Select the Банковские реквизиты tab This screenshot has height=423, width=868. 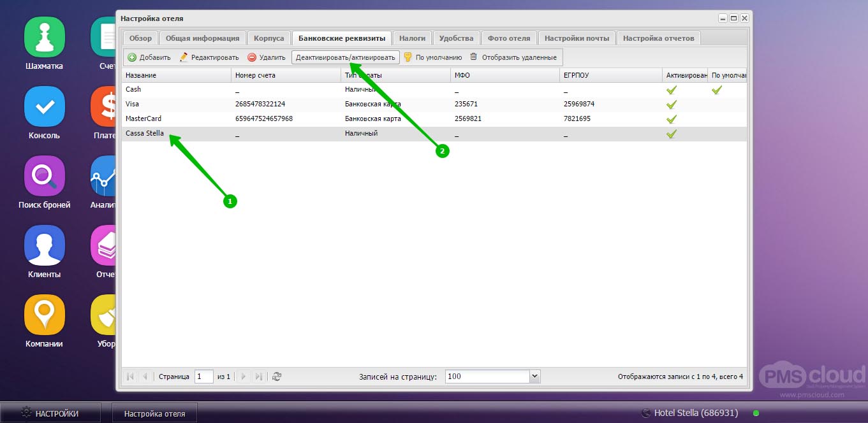(342, 38)
